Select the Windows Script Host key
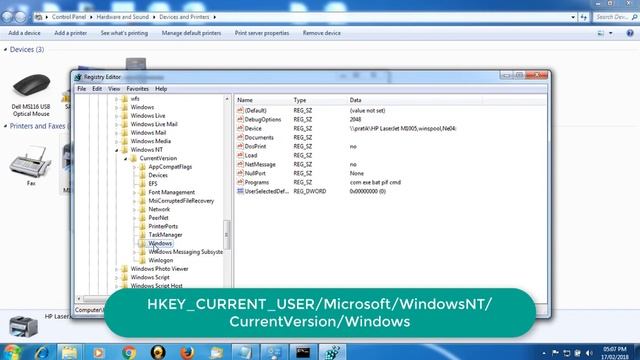The image size is (640, 360). (x=156, y=286)
